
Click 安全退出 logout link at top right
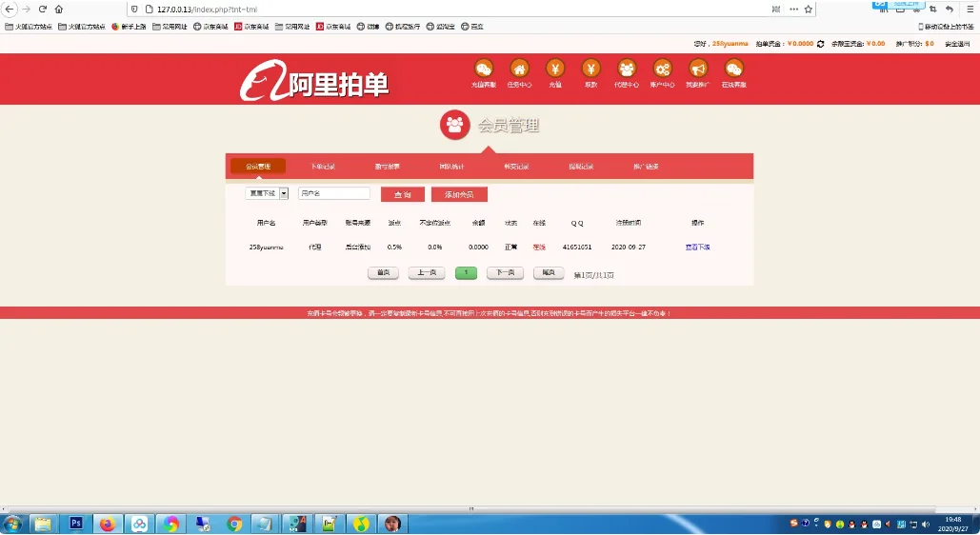(x=957, y=44)
